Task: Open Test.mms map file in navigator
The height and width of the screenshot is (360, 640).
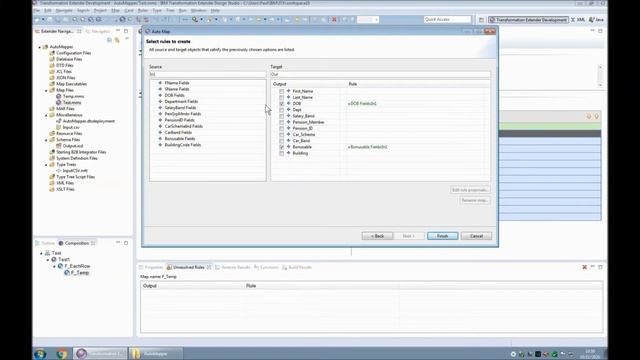Action: click(72, 102)
